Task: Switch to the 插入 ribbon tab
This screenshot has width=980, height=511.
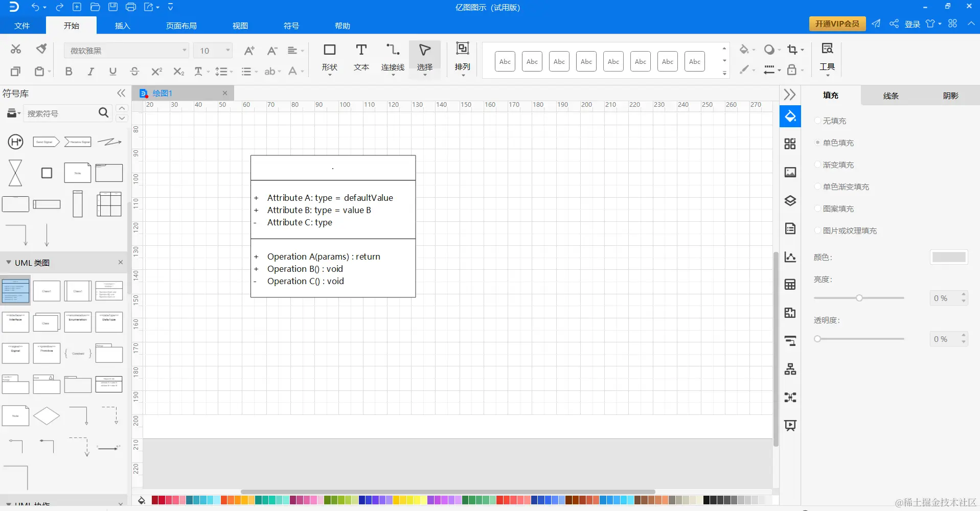Action: pos(123,26)
